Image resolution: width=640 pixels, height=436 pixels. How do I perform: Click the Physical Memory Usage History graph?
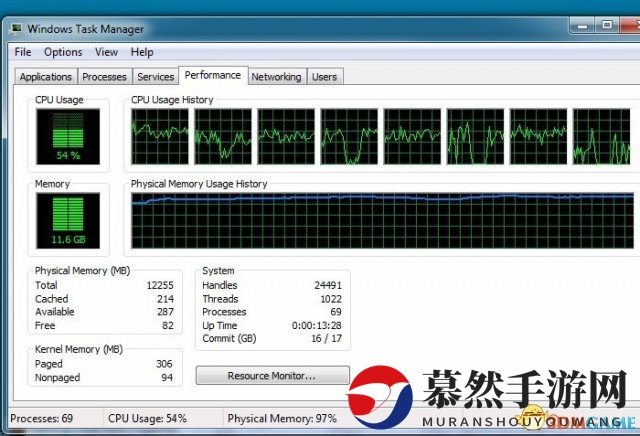382,221
